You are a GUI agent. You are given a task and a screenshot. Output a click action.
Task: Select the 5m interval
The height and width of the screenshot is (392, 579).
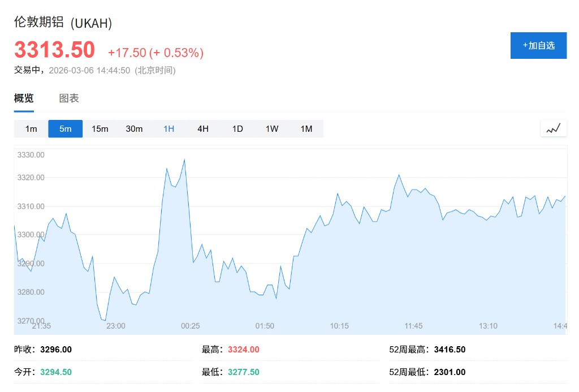click(66, 129)
